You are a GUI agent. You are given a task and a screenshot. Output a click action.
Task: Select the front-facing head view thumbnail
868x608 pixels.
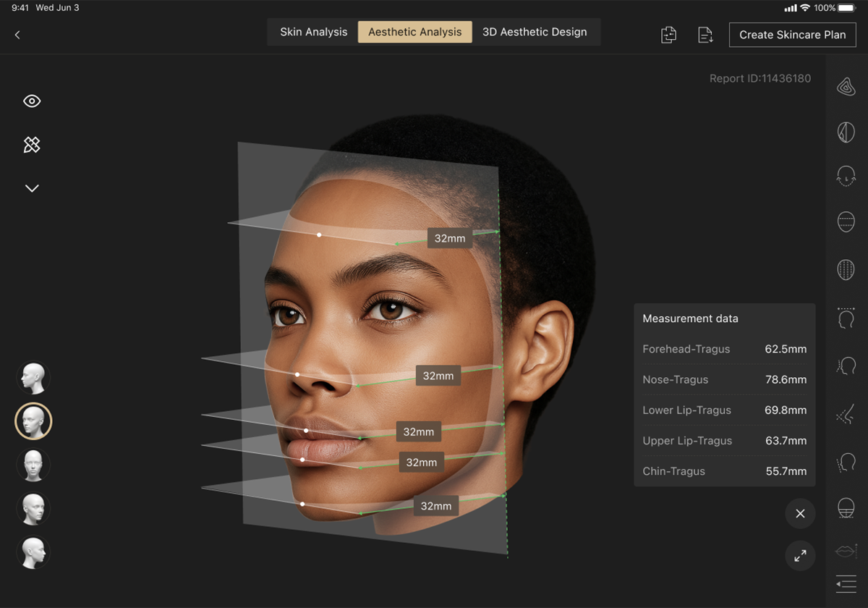point(33,465)
